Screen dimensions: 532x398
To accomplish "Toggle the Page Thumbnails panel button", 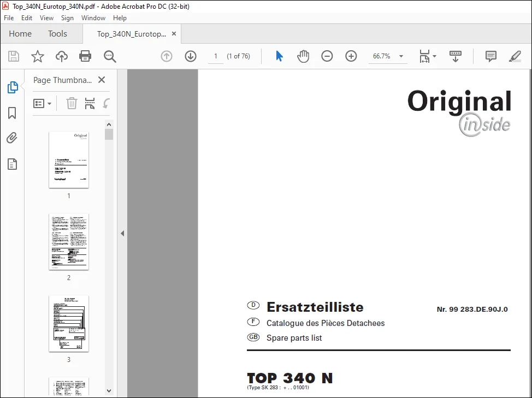I will (x=13, y=87).
